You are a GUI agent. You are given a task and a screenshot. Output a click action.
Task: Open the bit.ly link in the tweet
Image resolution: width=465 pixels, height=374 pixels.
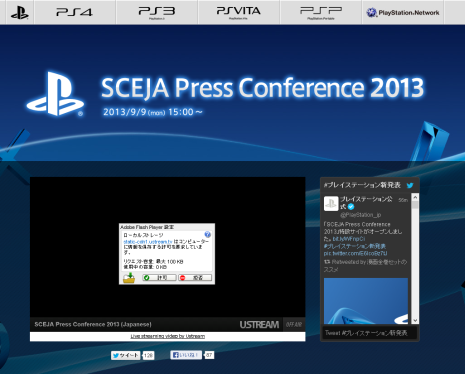[349, 239]
